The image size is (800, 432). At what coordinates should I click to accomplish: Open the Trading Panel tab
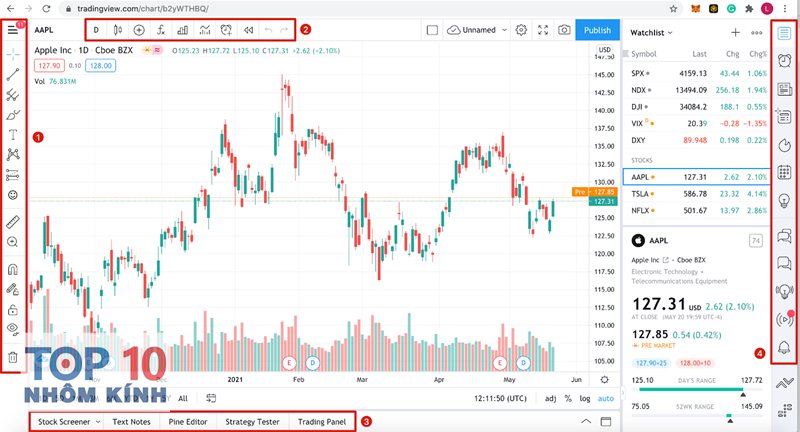(x=321, y=422)
